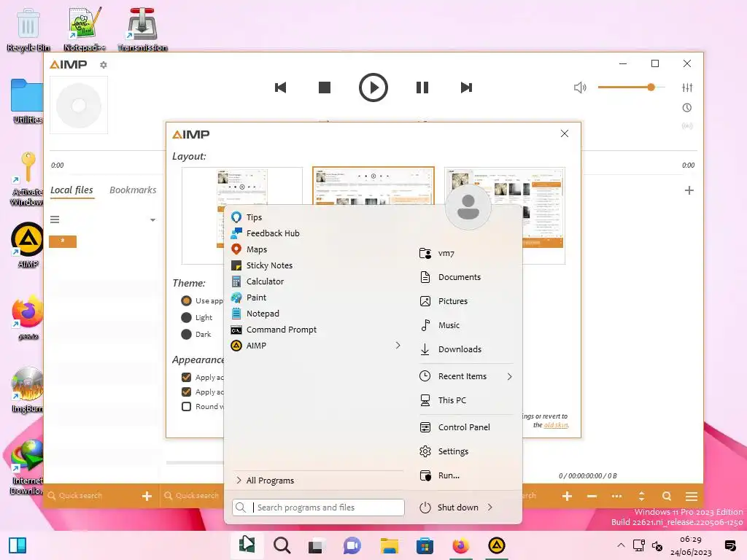
Task: Mute sound with the speaker icon
Action: point(580,87)
